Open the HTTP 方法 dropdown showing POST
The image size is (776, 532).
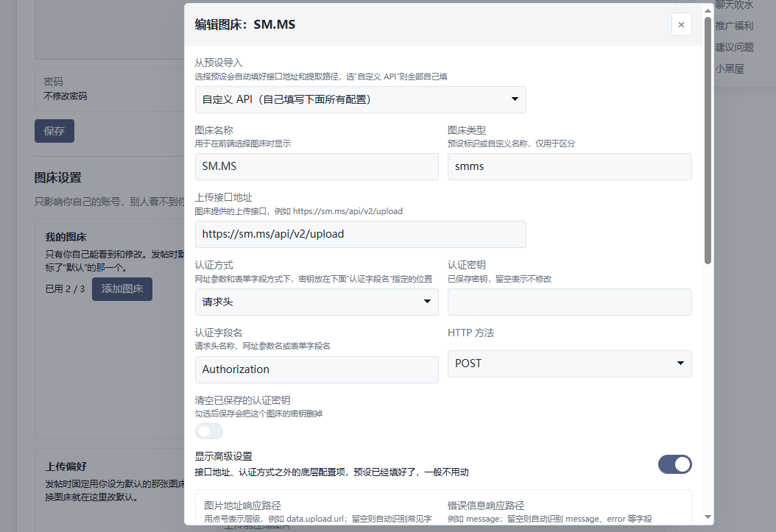click(x=569, y=364)
